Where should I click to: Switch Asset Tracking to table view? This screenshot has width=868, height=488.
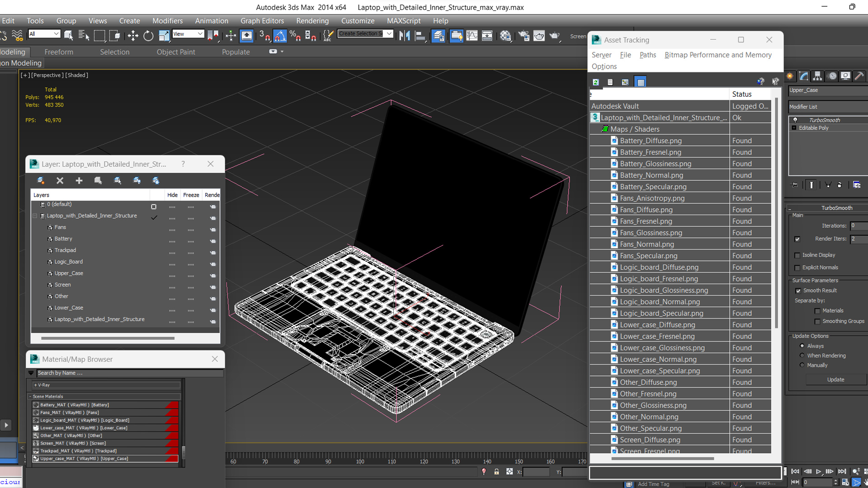[640, 82]
